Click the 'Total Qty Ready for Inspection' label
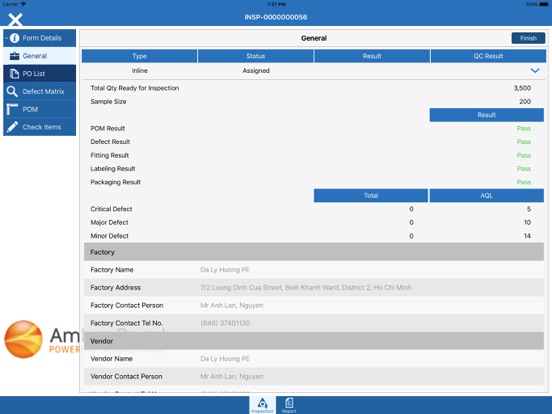This screenshot has width=552, height=414. (x=134, y=88)
